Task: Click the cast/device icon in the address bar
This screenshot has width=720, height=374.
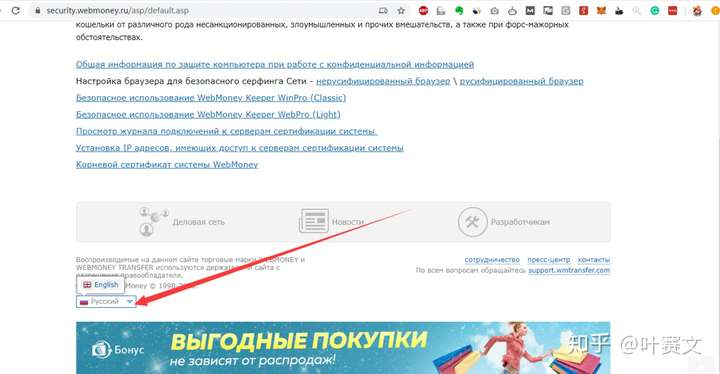Action: [x=383, y=10]
